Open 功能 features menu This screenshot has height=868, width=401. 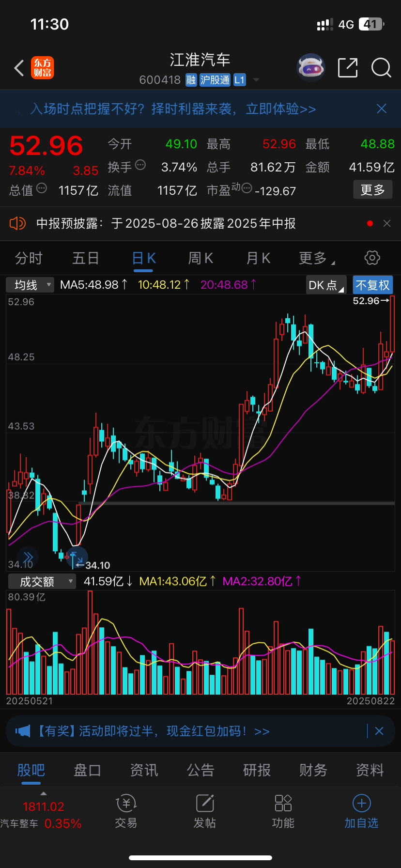pyautogui.click(x=283, y=812)
